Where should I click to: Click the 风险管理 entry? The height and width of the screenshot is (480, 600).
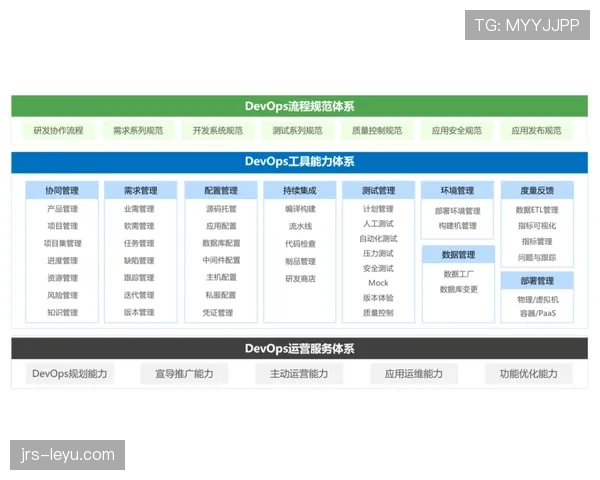click(62, 295)
